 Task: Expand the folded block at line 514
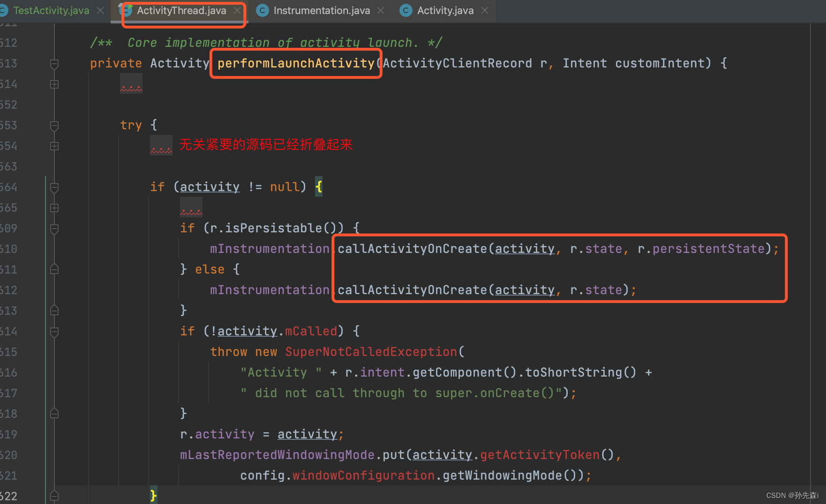(x=54, y=84)
